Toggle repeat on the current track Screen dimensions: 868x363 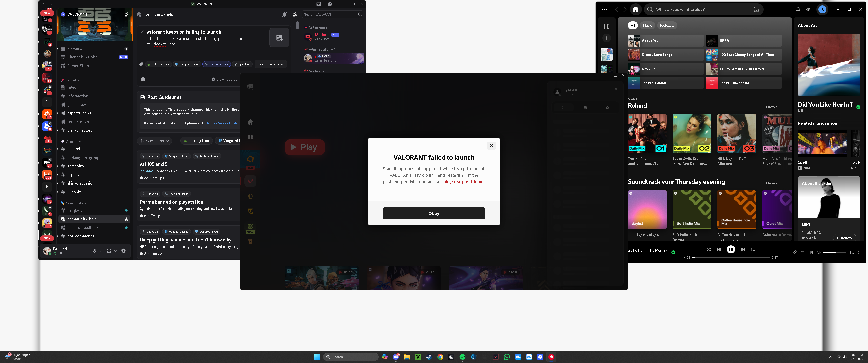(x=753, y=249)
